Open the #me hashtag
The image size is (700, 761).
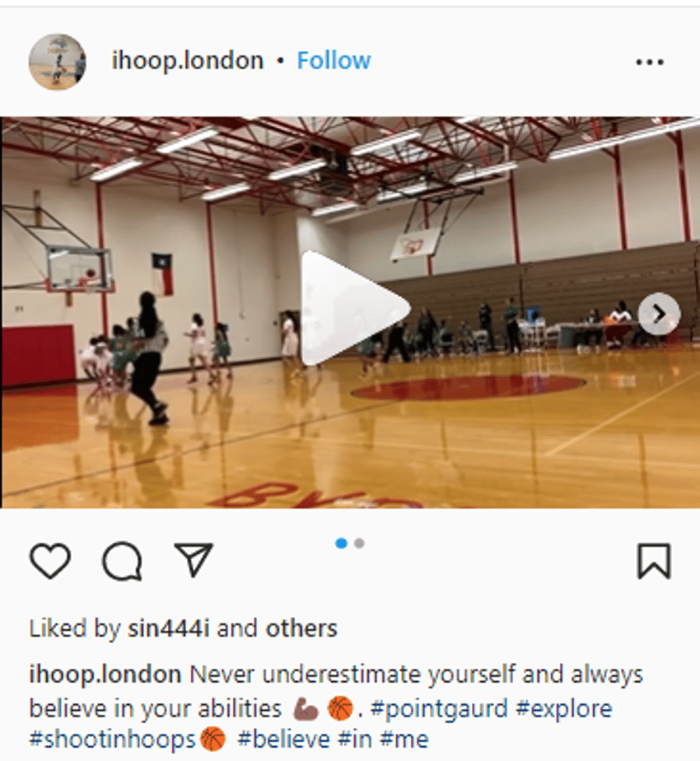tap(404, 740)
